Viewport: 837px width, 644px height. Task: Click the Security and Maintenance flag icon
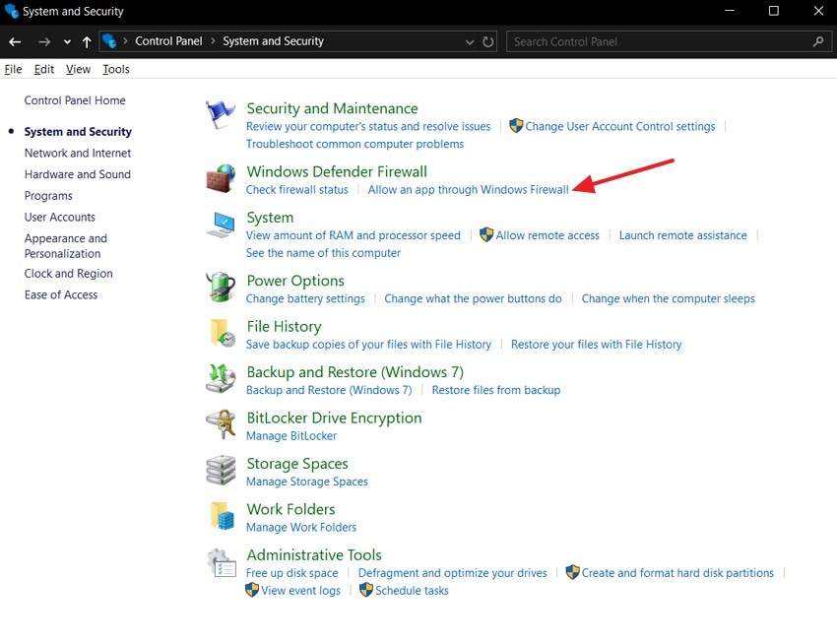click(x=221, y=114)
